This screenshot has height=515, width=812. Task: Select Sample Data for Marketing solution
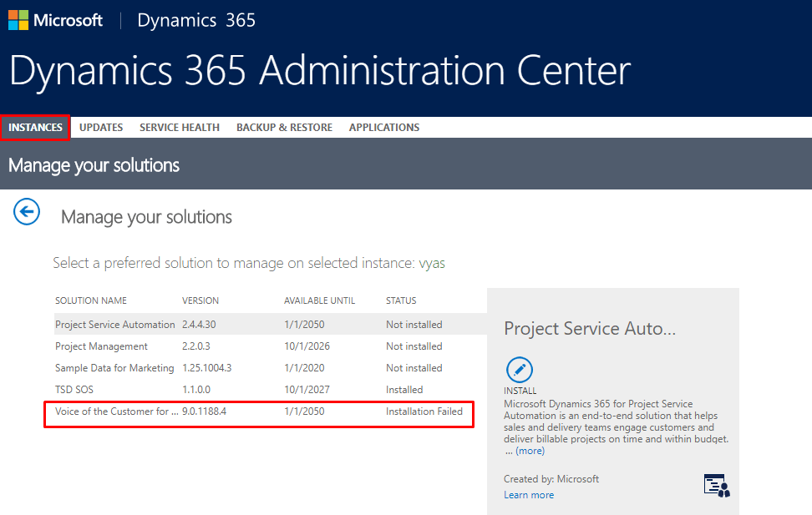(x=271, y=368)
